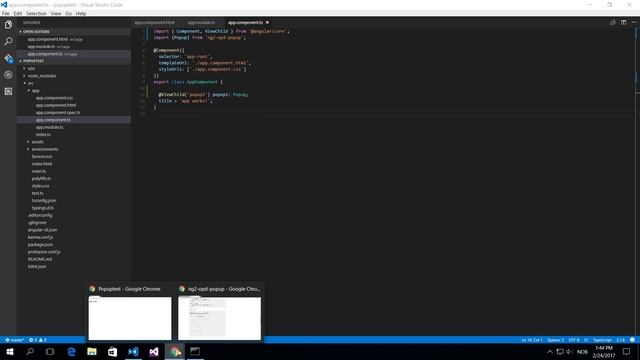The image size is (640, 360).
Task: Click the volume icon in the system tray
Action: (x=569, y=351)
